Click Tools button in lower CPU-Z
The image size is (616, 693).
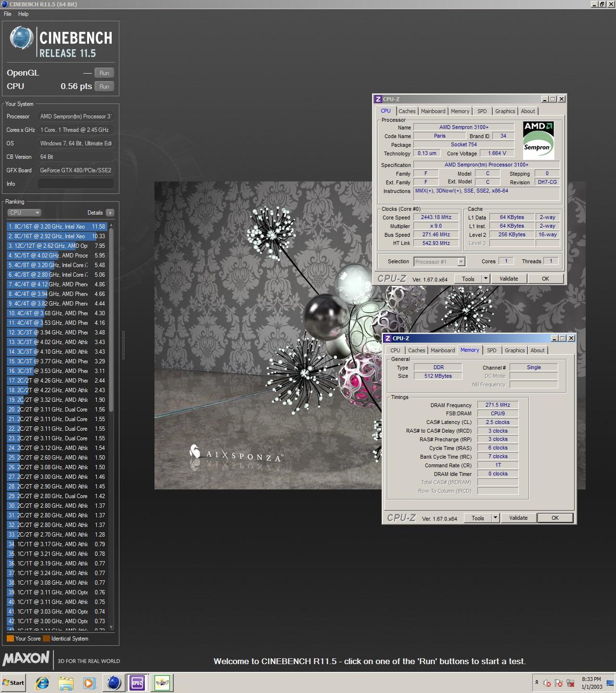click(x=477, y=518)
